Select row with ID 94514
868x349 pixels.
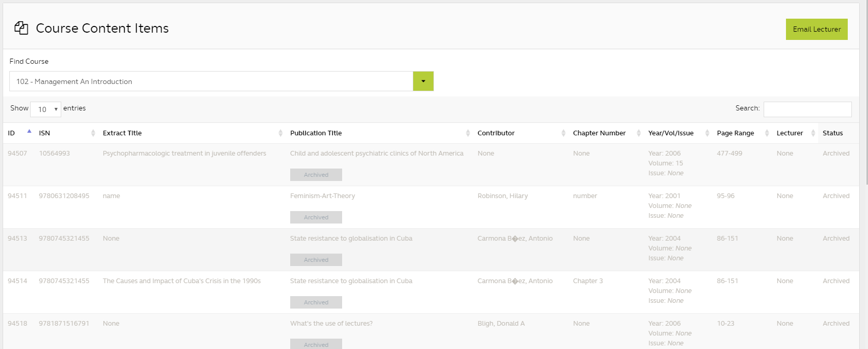coord(17,281)
